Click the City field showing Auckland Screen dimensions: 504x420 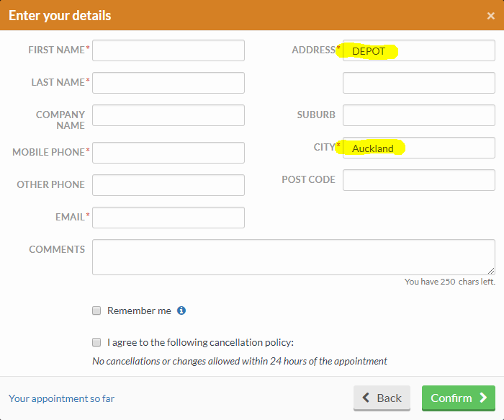point(419,148)
